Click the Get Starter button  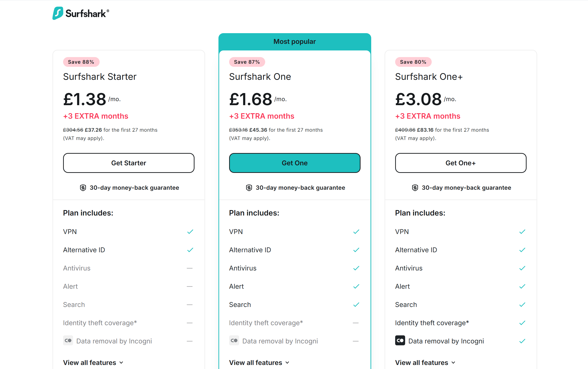pos(129,163)
